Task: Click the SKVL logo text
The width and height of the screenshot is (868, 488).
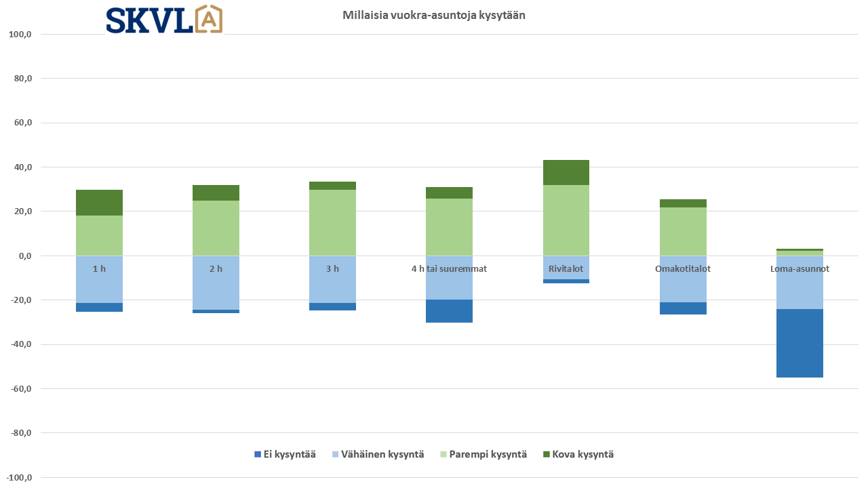Action: 149,20
